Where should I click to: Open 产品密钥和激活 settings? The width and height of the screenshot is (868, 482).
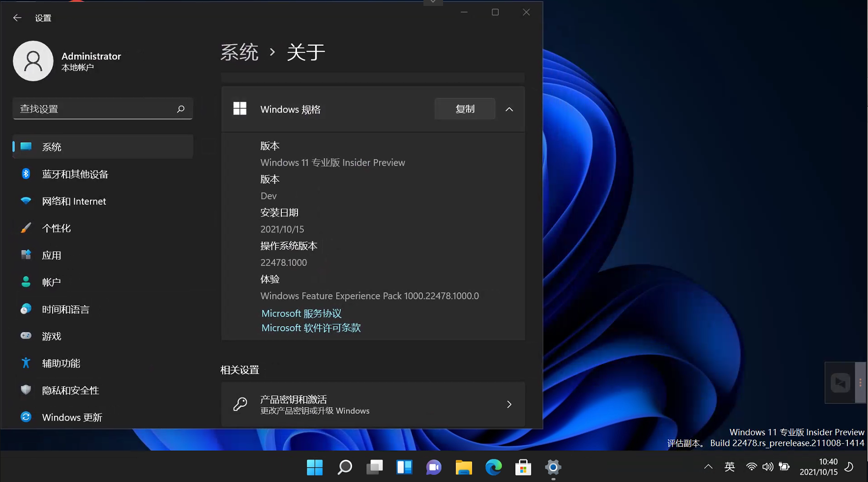373,404
